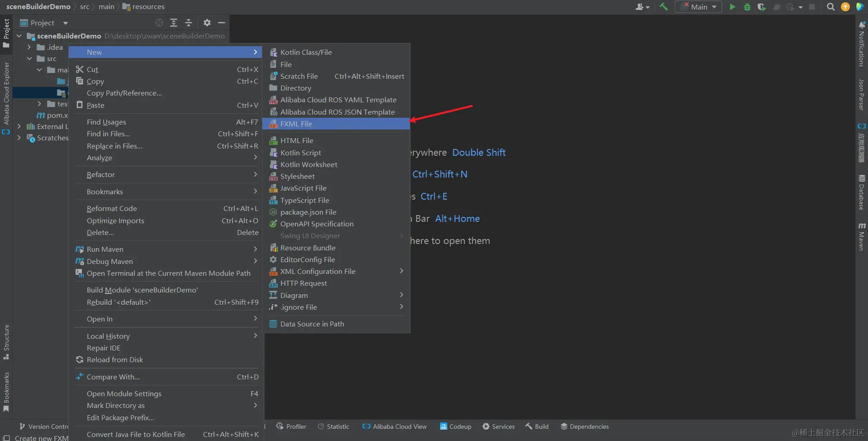Expand the Scratches node in tree
The height and width of the screenshot is (441, 868).
[x=19, y=138]
